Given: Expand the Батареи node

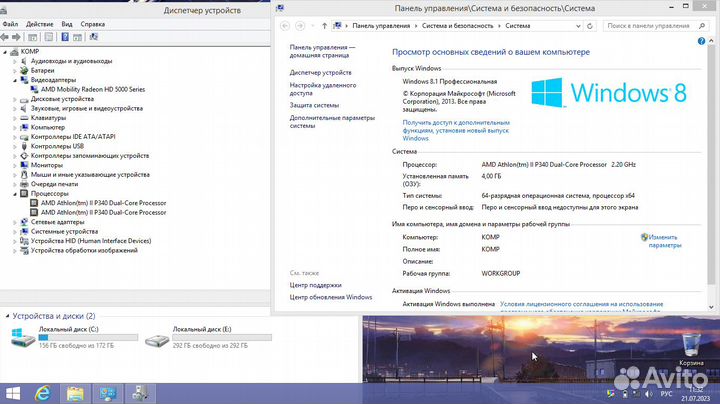Looking at the screenshot, I should 15,71.
